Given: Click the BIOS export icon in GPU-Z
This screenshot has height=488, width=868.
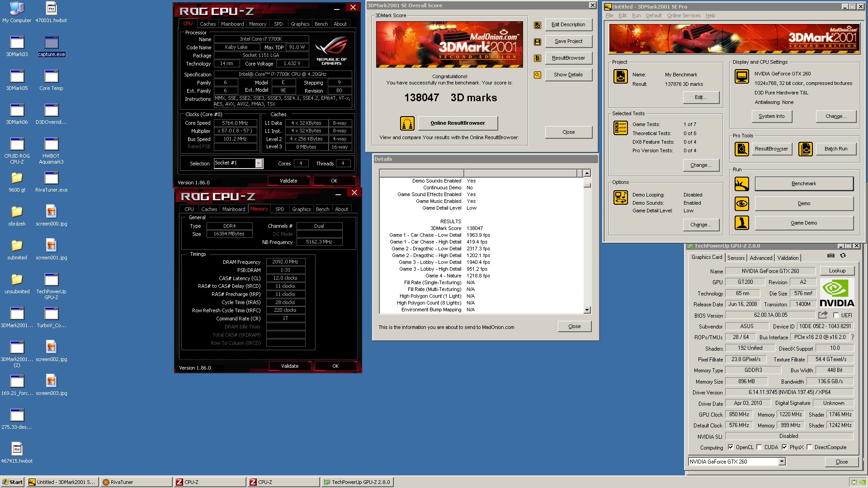Looking at the screenshot, I should [823, 315].
